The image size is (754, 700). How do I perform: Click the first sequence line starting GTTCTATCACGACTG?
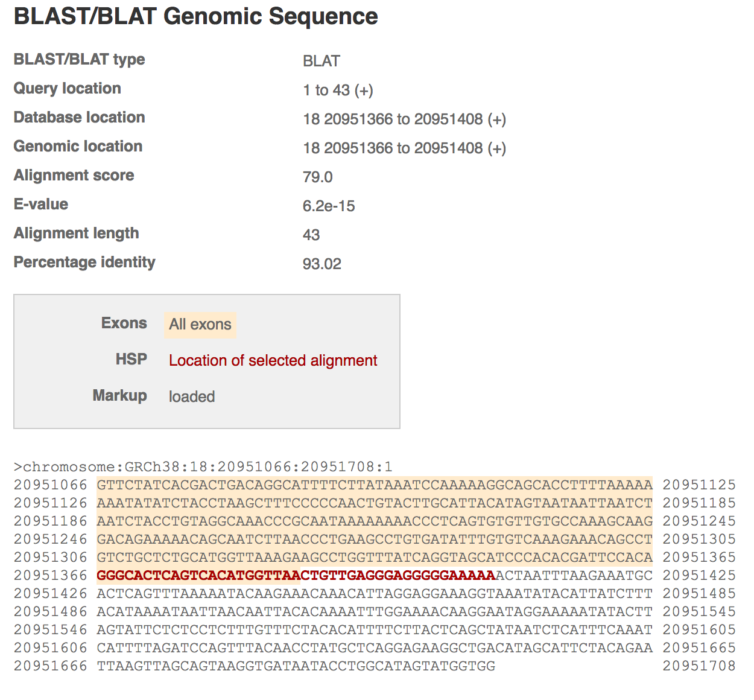coord(375,485)
